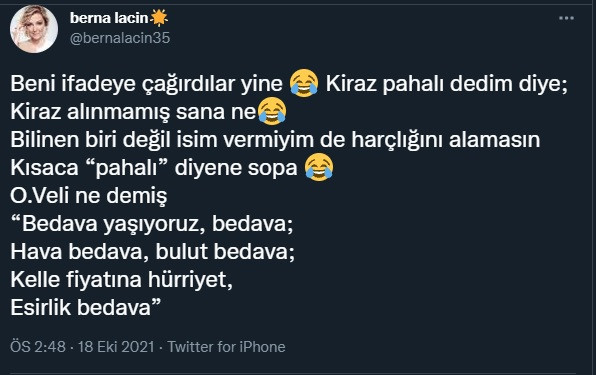The image size is (596, 375).
Task: Click the line 'Kiraz alınmamış sana ne'
Action: [133, 111]
